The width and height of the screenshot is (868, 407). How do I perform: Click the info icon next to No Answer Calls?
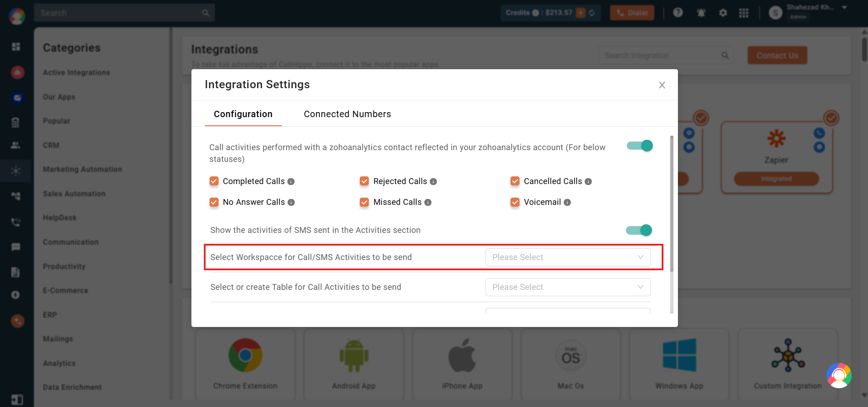[x=291, y=202]
